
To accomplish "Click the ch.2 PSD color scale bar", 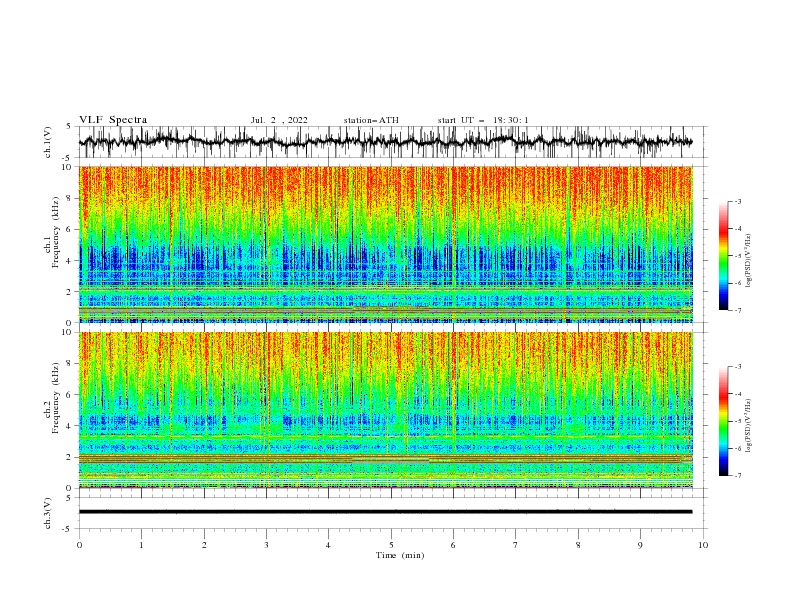I will point(723,421).
